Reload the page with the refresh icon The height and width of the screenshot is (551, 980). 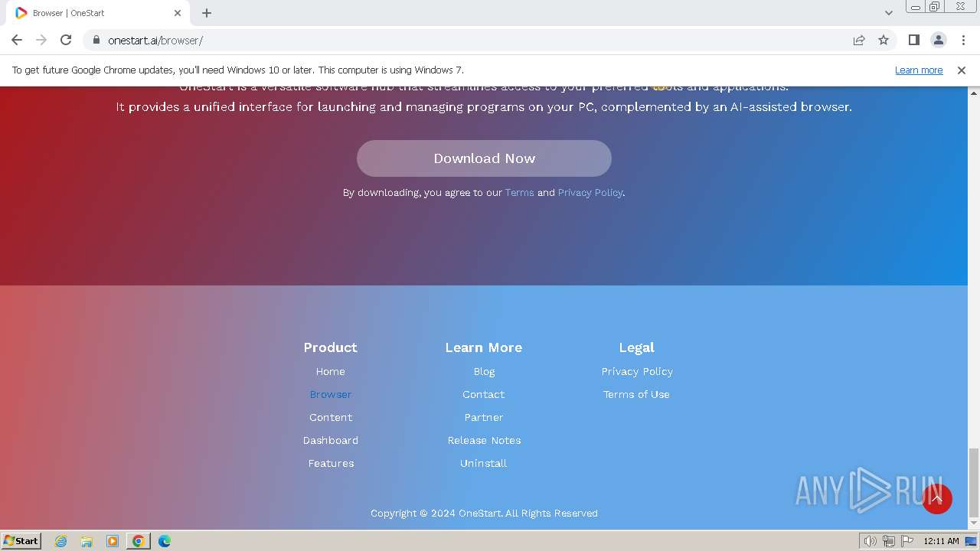[x=66, y=40]
